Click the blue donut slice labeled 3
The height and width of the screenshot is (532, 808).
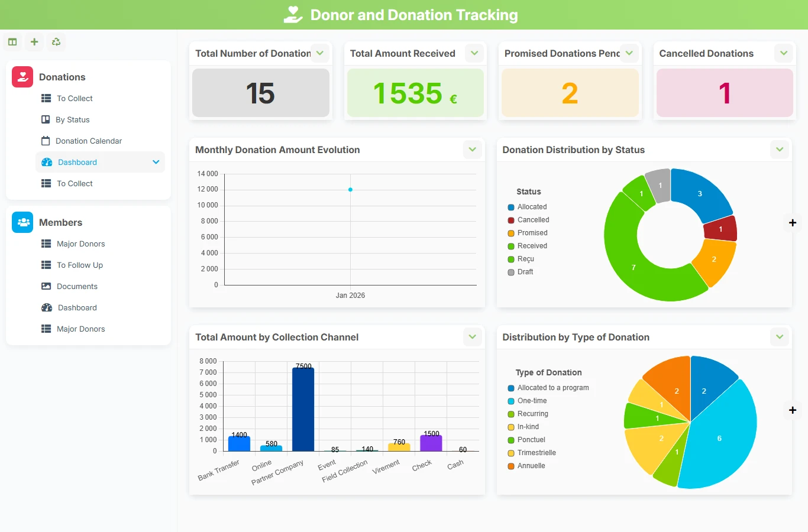700,194
